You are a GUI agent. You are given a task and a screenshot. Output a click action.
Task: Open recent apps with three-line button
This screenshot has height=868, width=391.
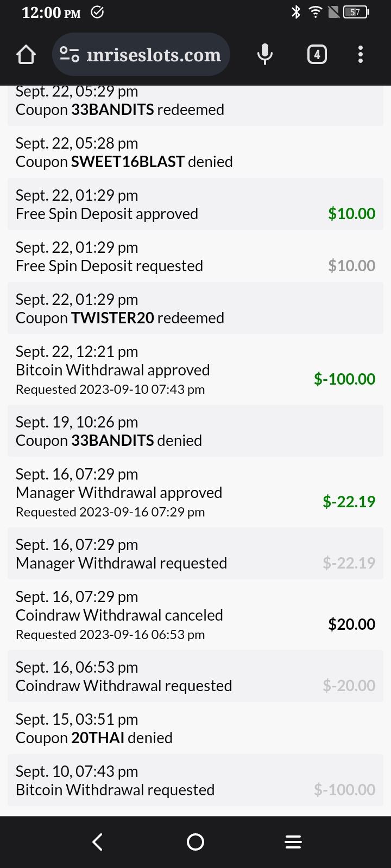click(x=293, y=842)
